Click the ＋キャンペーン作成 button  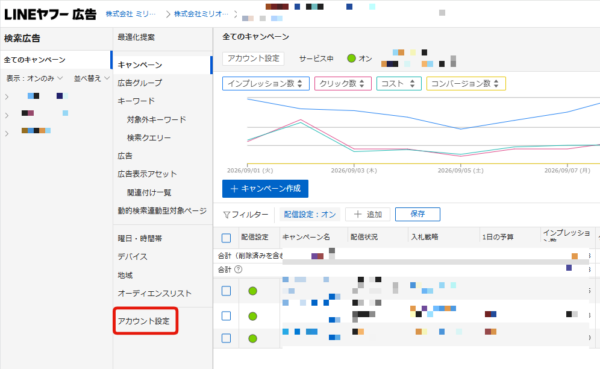265,189
